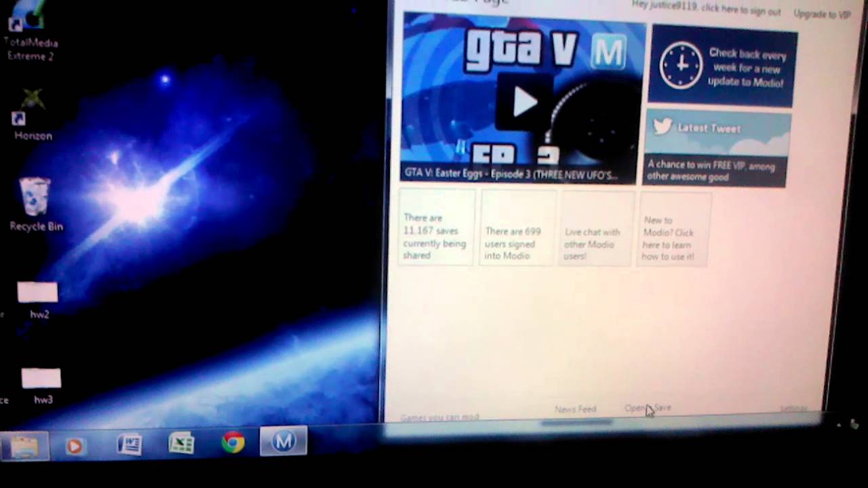The height and width of the screenshot is (488, 868).
Task: Open File Explorer from the taskbar
Action: click(x=24, y=447)
